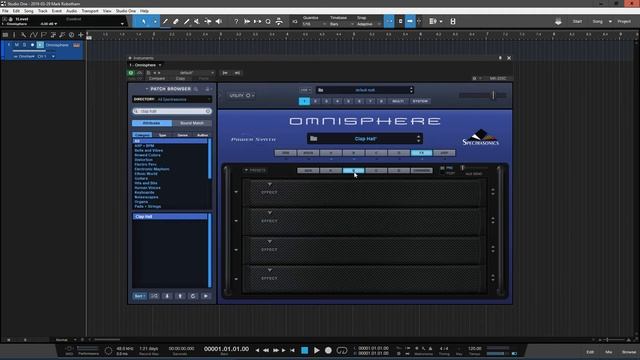This screenshot has width=640, height=360.
Task: Toggle the PRE checkbox in FX rack
Action: tap(442, 168)
